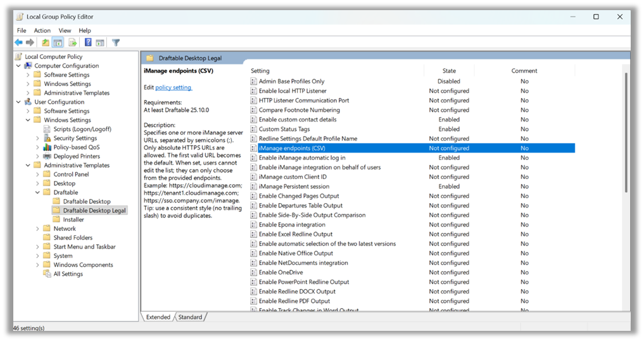Collapse the Computer Configuration node
The width and height of the screenshot is (644, 341).
pos(18,66)
